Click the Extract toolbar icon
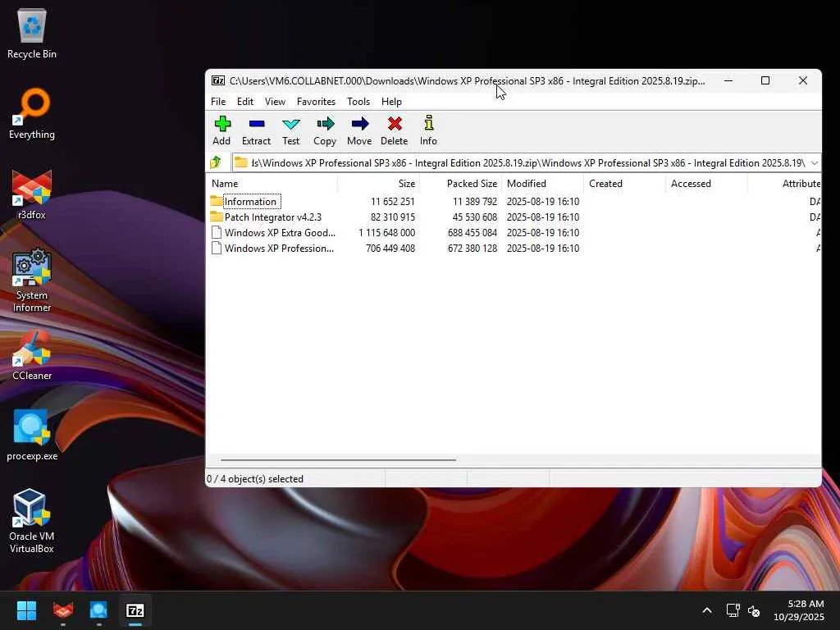 (256, 130)
